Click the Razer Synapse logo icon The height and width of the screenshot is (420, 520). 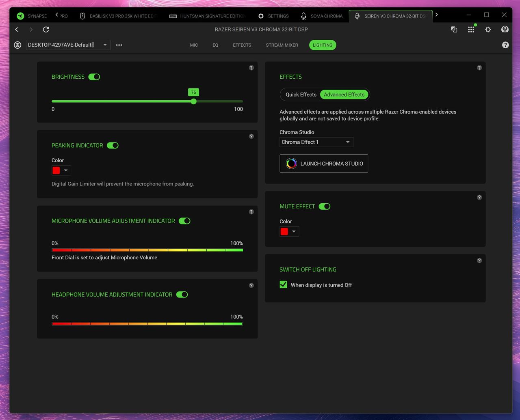point(20,16)
